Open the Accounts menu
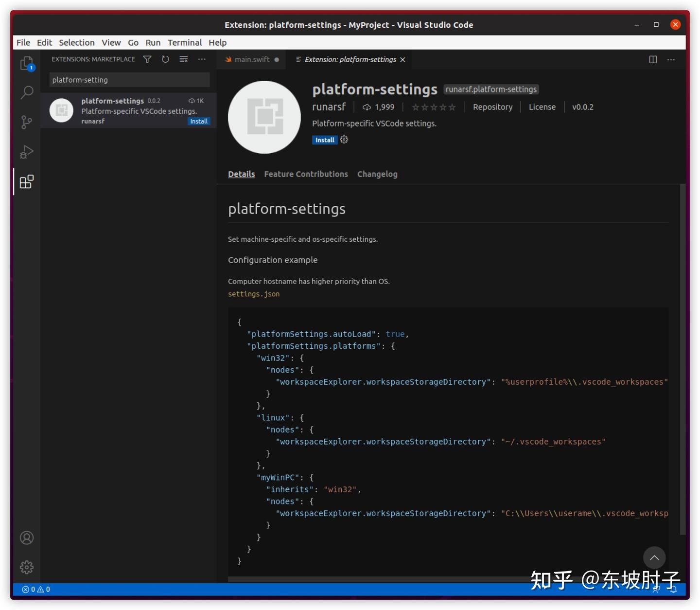Image resolution: width=700 pixels, height=610 pixels. click(x=26, y=538)
